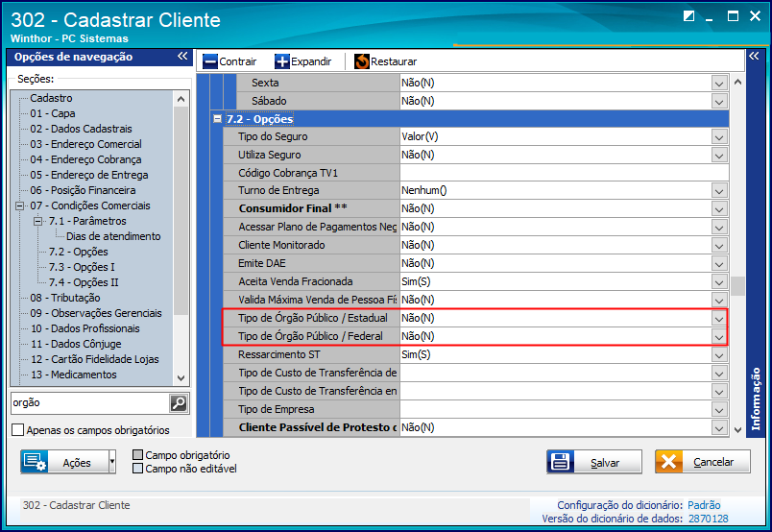Open the Sexta dropdown
Image resolution: width=772 pixels, height=532 pixels.
point(719,83)
